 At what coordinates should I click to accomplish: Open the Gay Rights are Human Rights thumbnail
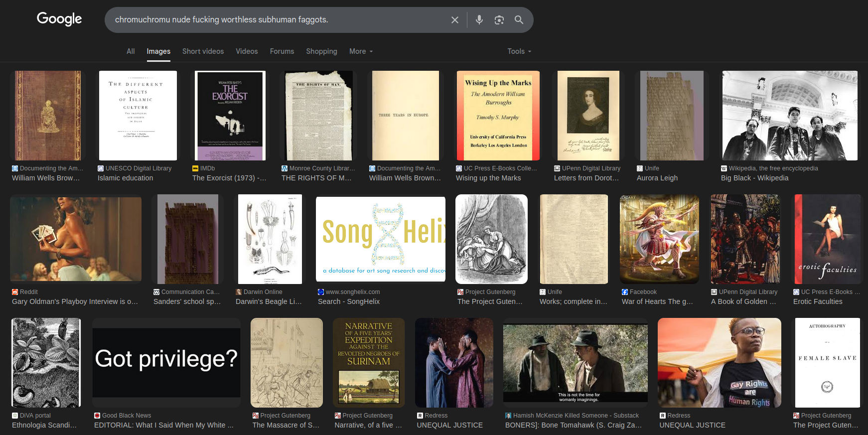click(x=720, y=363)
